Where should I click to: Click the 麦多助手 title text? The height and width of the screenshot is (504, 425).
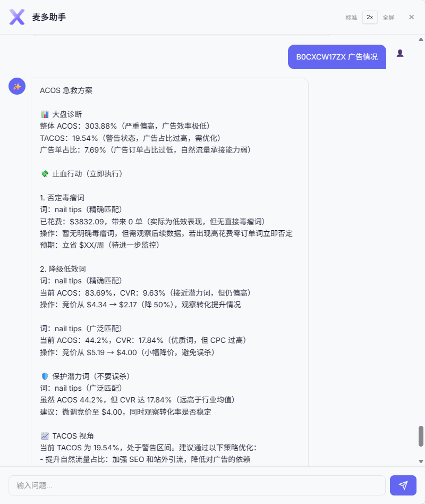click(x=49, y=17)
